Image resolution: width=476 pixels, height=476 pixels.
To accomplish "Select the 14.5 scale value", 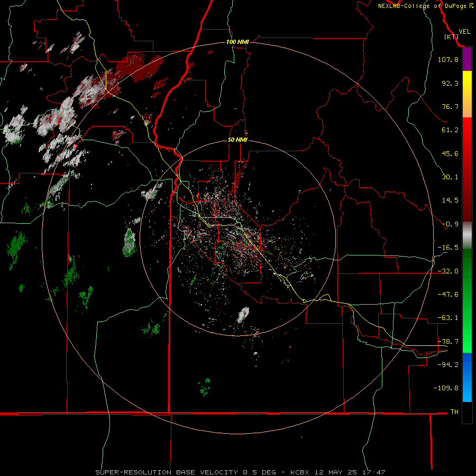I will tap(450, 200).
